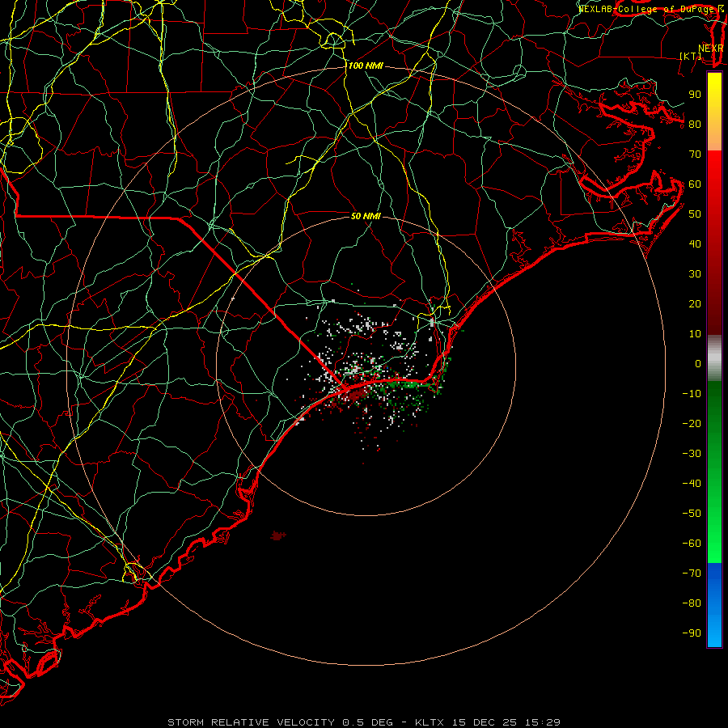Click the Storm Relative Velocity caption at bottom

tap(364, 722)
